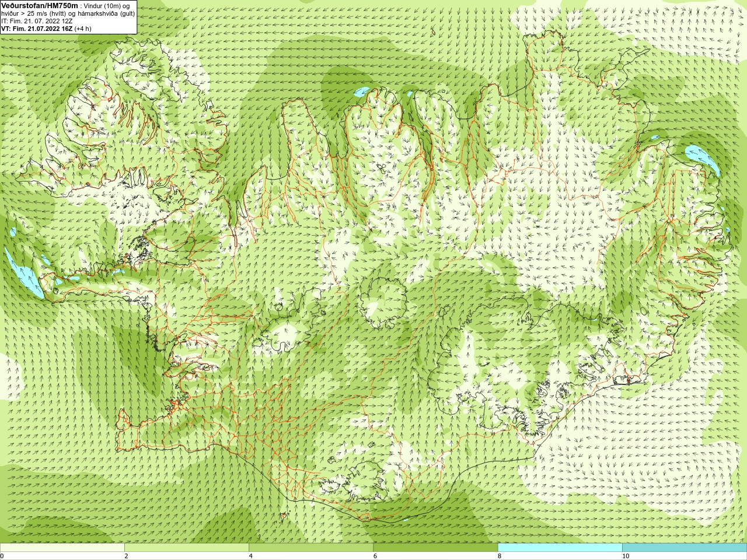The image size is (747, 560).
Task: Click the teal above-10 legend swatch
Action: point(685,548)
